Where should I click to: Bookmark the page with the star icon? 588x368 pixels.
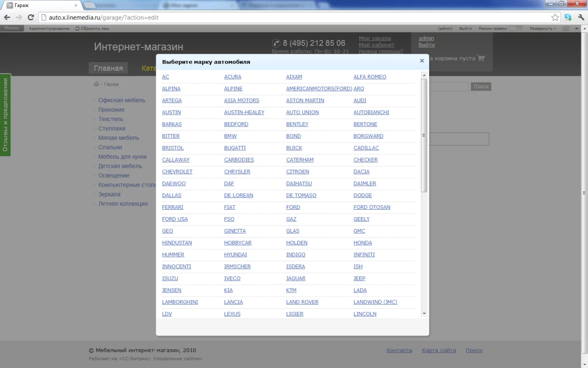[555, 17]
